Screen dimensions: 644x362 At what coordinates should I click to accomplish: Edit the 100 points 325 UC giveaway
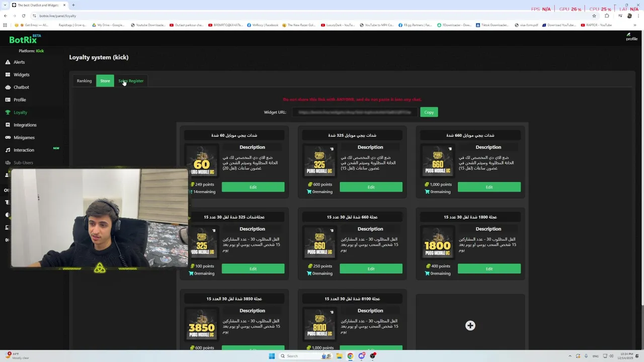253,268
